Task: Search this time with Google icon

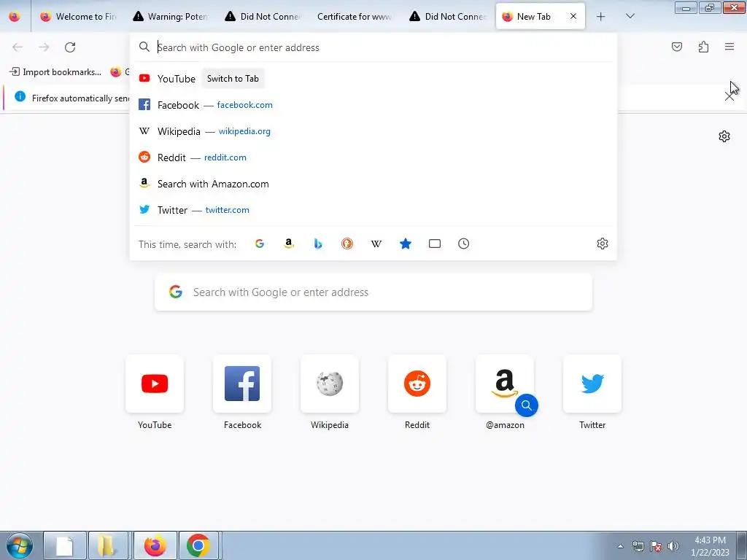Action: [x=260, y=244]
